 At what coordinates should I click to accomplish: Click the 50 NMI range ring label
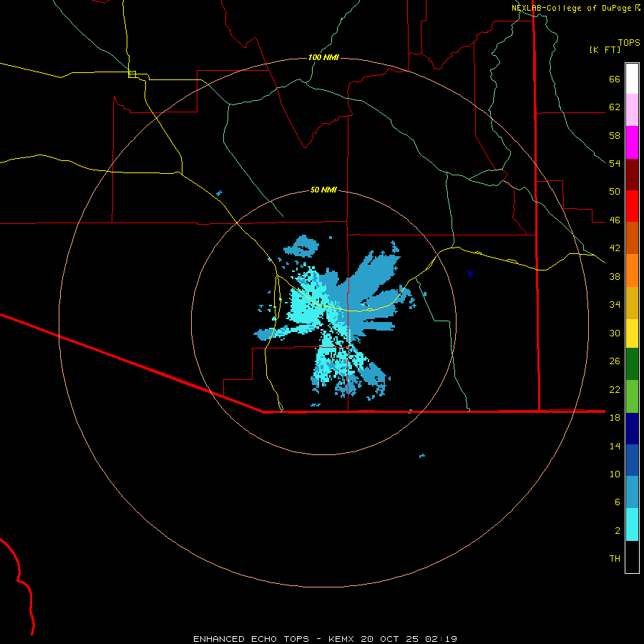pyautogui.click(x=323, y=190)
